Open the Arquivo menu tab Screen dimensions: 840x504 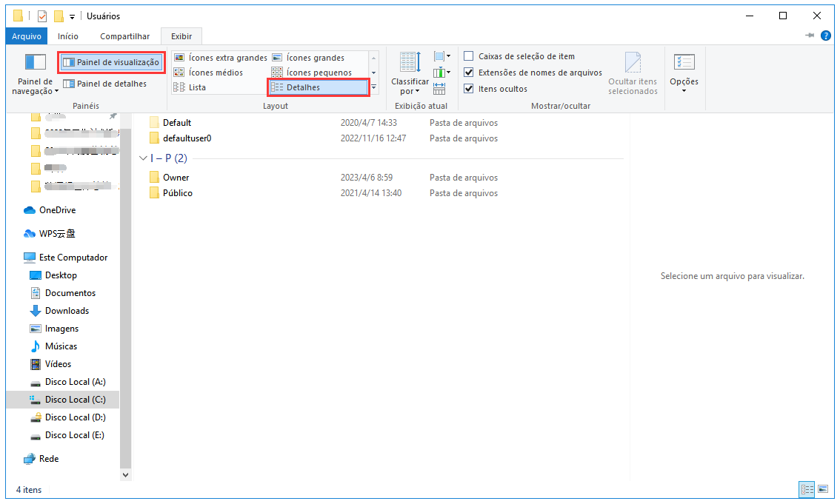(27, 36)
